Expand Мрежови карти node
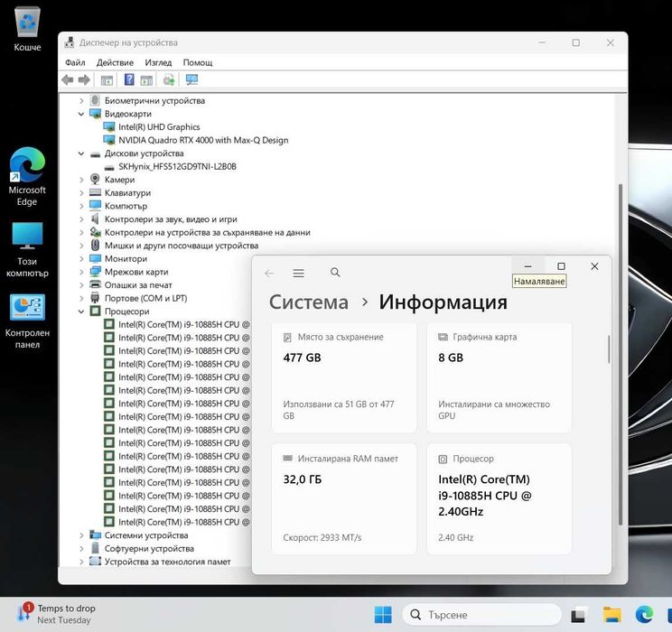 click(81, 272)
